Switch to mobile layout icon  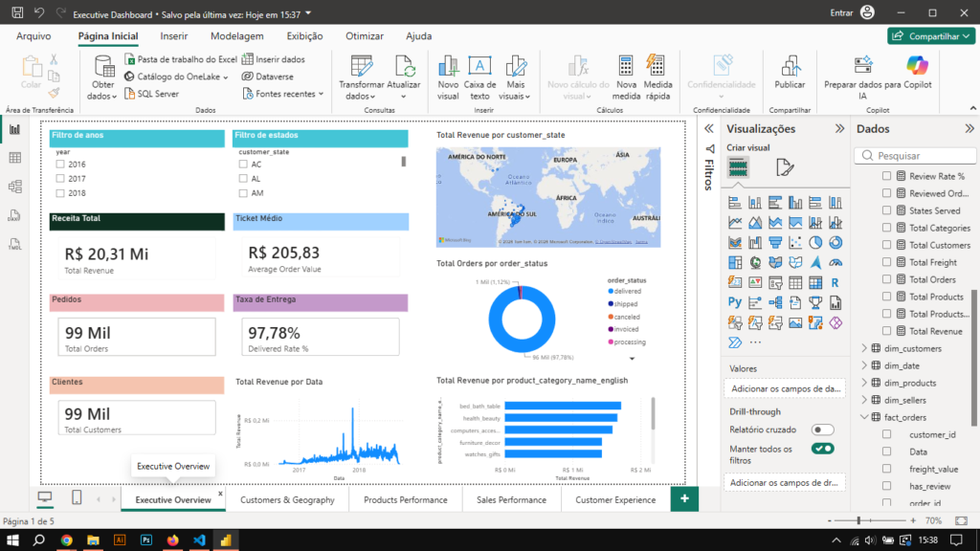coord(77,497)
